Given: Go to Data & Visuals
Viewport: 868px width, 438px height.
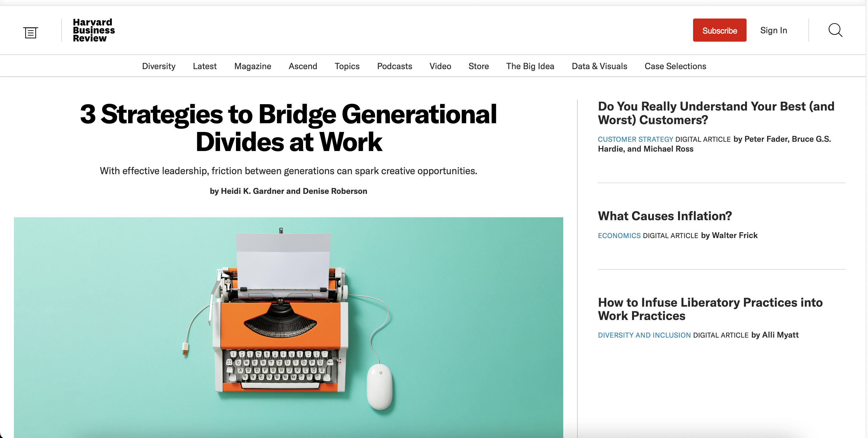Looking at the screenshot, I should (599, 66).
